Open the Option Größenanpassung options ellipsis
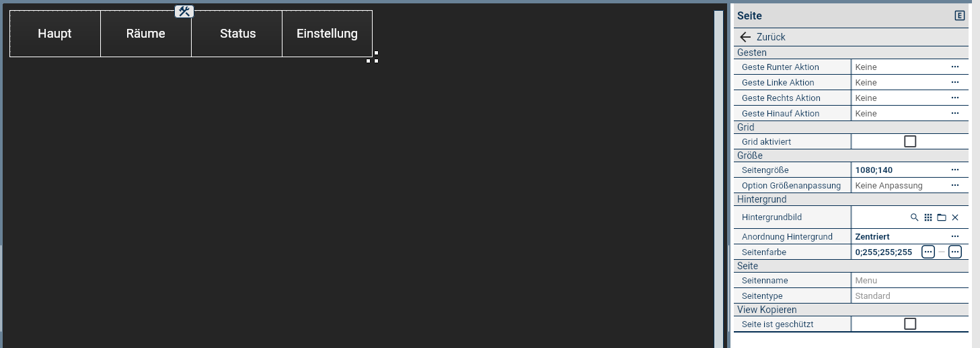Image resolution: width=980 pixels, height=348 pixels. coord(955,185)
